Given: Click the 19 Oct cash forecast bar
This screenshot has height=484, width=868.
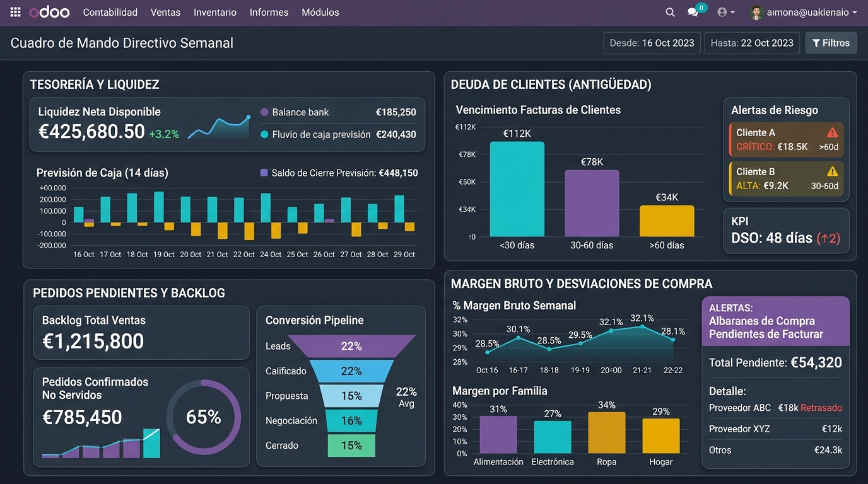Looking at the screenshot, I should [x=159, y=207].
